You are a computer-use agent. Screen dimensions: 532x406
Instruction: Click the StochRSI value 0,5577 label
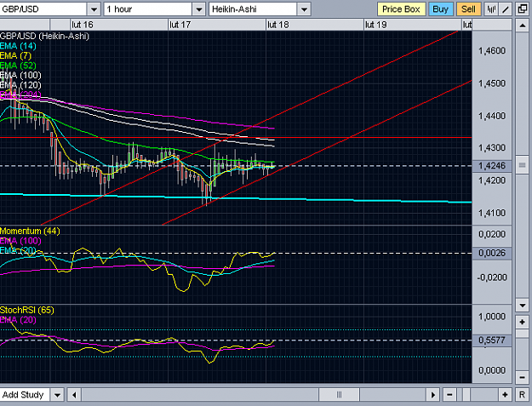[x=492, y=340]
